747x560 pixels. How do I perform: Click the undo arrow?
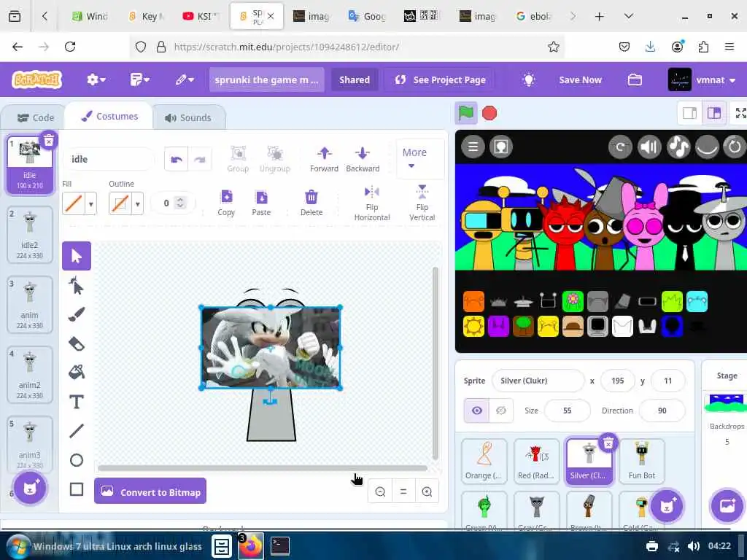(x=177, y=160)
